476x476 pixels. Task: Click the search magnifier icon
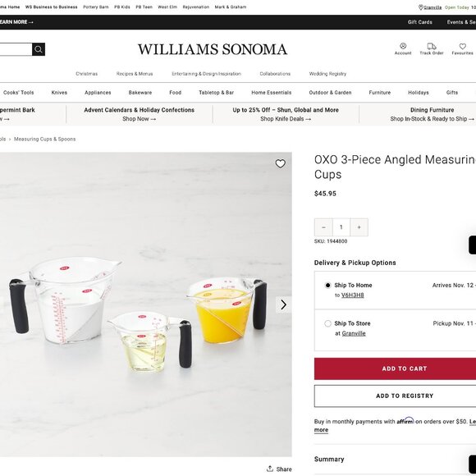(x=39, y=49)
